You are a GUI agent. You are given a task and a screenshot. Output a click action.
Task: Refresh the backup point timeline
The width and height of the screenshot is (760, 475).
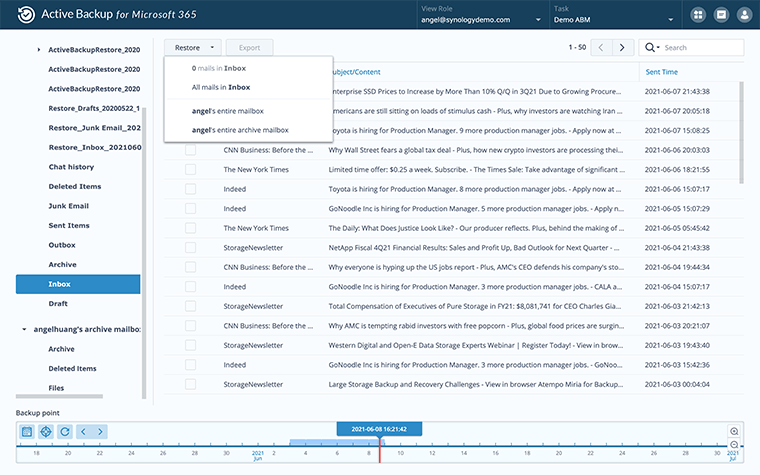[x=64, y=431]
